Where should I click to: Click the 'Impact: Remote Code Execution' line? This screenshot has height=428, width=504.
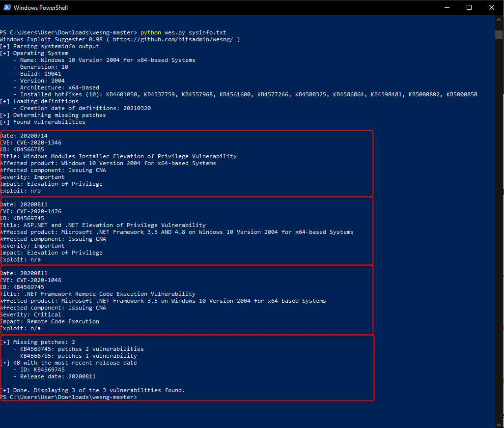point(50,321)
